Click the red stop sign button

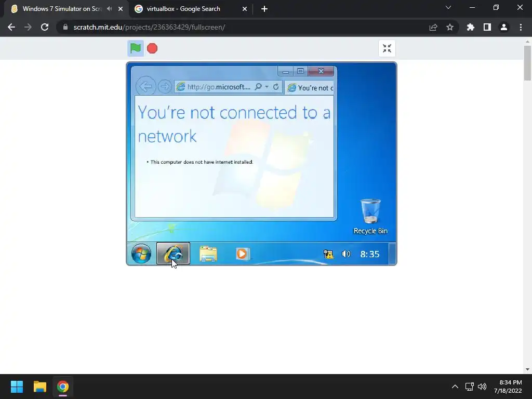152,48
